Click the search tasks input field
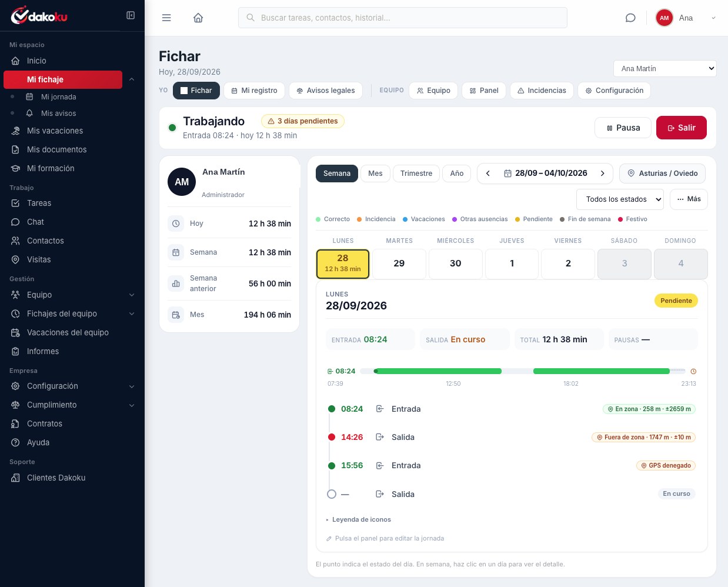728x587 pixels. (x=403, y=18)
